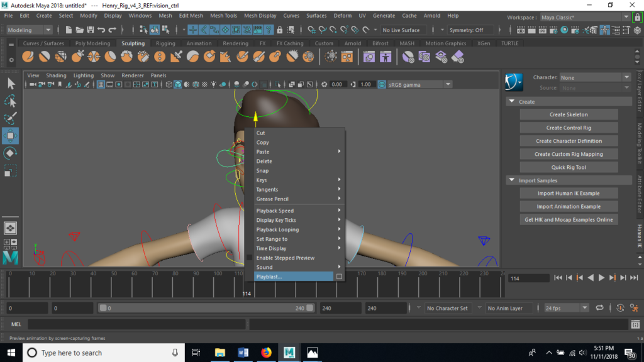Select the Move tool in the toolbox
644x362 pixels.
click(x=10, y=136)
